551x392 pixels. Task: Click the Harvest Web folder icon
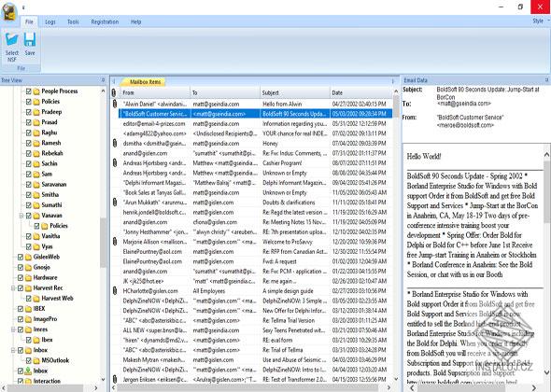coord(36,299)
